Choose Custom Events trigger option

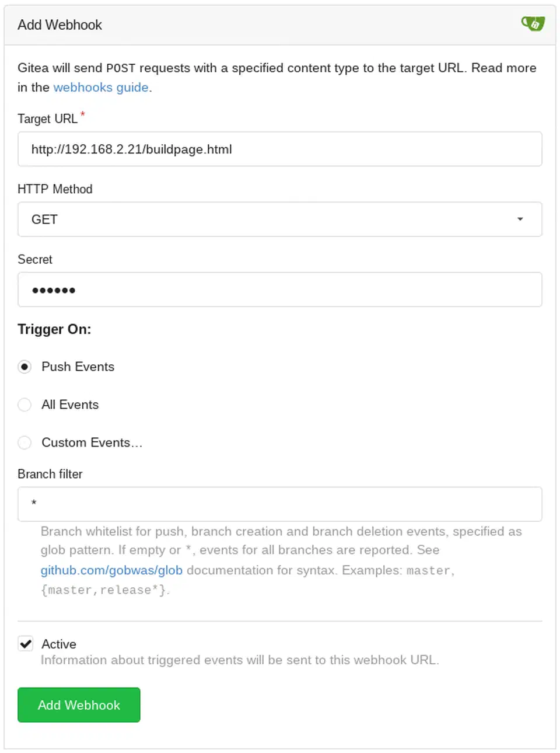[24, 442]
